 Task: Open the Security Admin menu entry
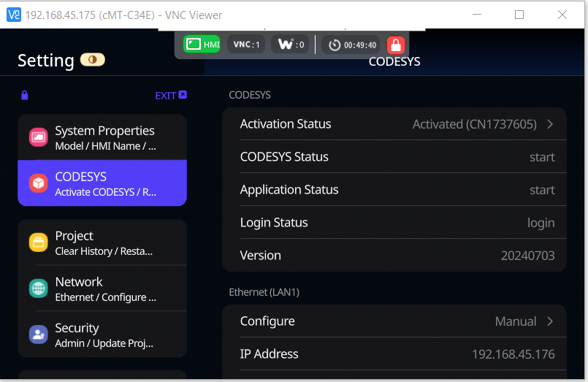(102, 335)
